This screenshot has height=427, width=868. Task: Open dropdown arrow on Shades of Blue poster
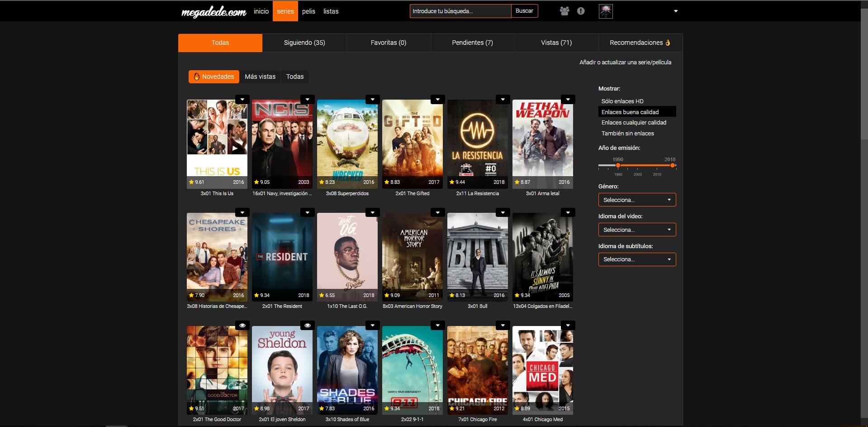(x=373, y=326)
